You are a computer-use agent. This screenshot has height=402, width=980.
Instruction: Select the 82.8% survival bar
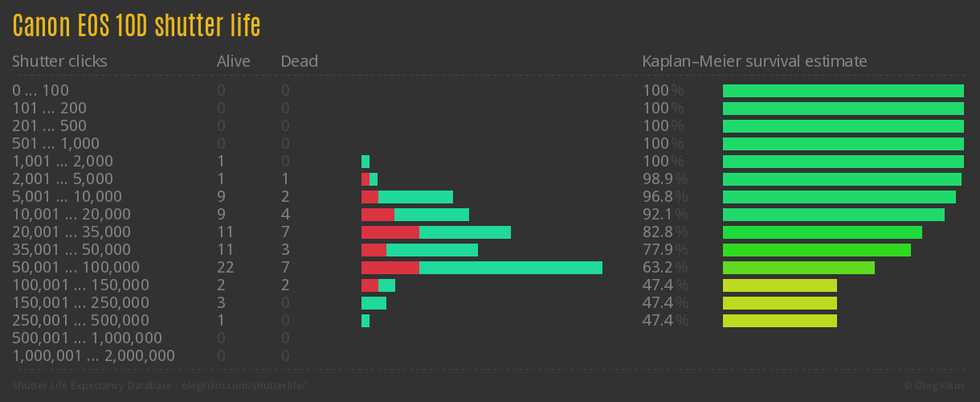click(822, 232)
